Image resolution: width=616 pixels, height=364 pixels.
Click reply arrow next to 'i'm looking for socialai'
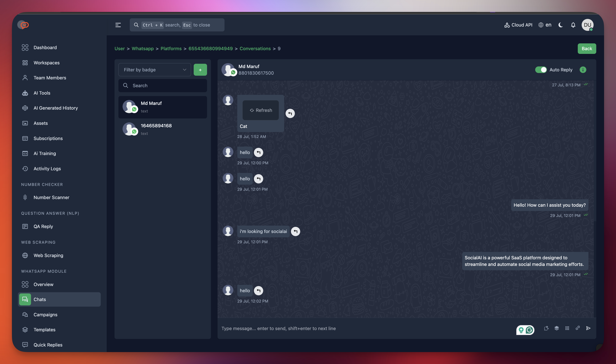(x=295, y=231)
